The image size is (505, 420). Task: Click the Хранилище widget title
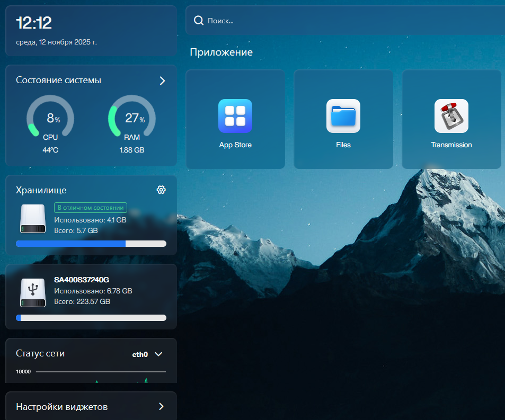[x=41, y=190]
